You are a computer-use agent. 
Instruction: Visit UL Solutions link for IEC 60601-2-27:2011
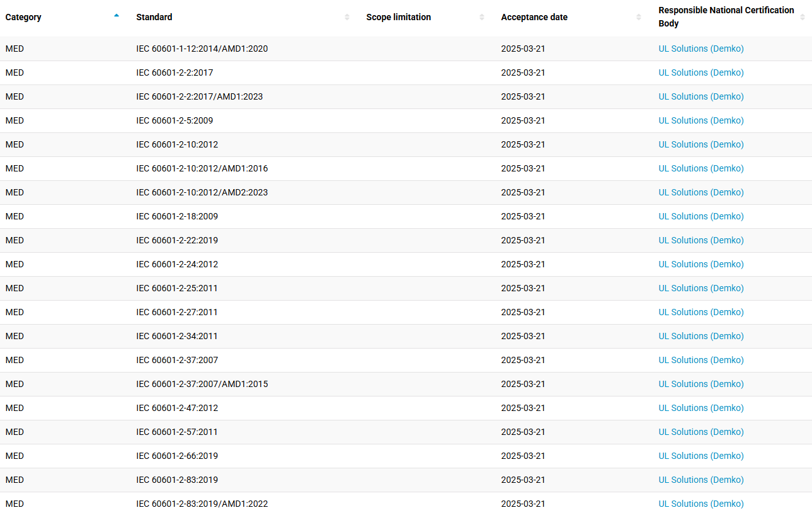tap(701, 312)
